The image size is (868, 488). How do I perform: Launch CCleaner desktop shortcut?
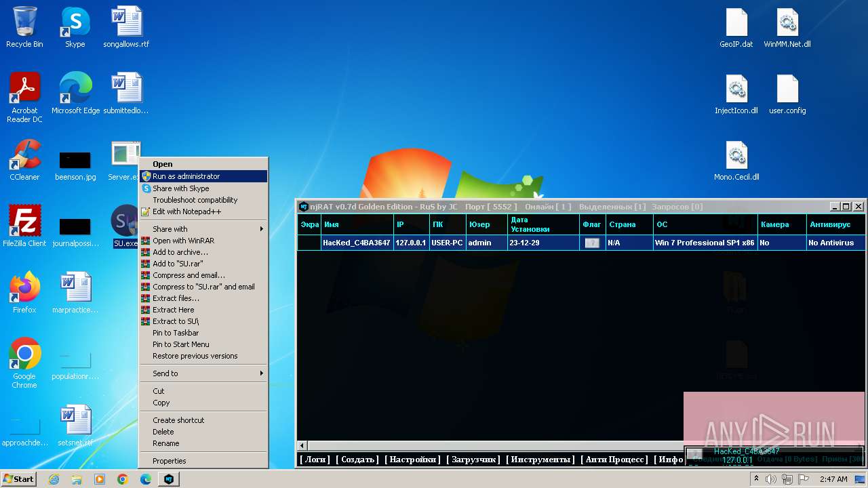click(24, 160)
